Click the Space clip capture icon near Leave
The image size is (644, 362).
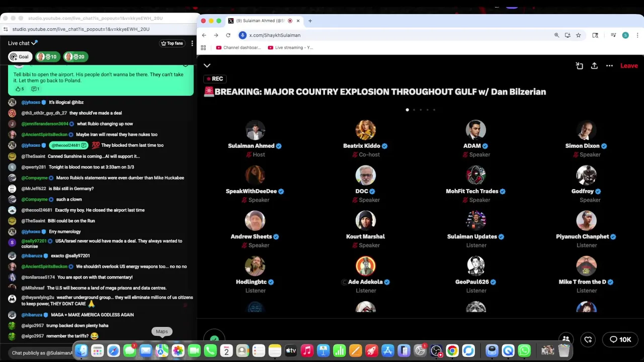[579, 66]
